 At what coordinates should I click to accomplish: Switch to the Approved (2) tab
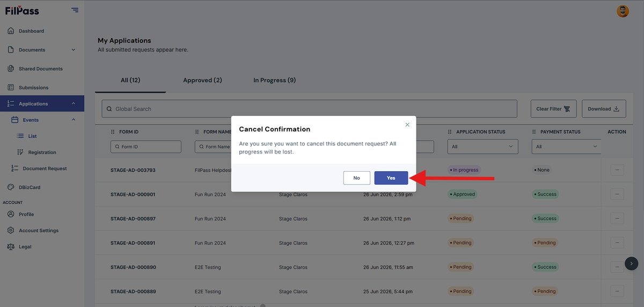[202, 80]
